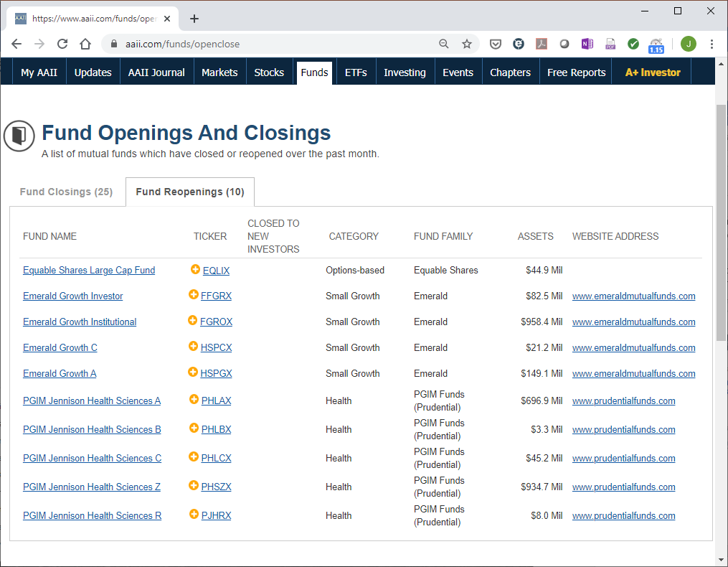728x567 pixels.
Task: Open My AAII menu
Action: [x=39, y=72]
